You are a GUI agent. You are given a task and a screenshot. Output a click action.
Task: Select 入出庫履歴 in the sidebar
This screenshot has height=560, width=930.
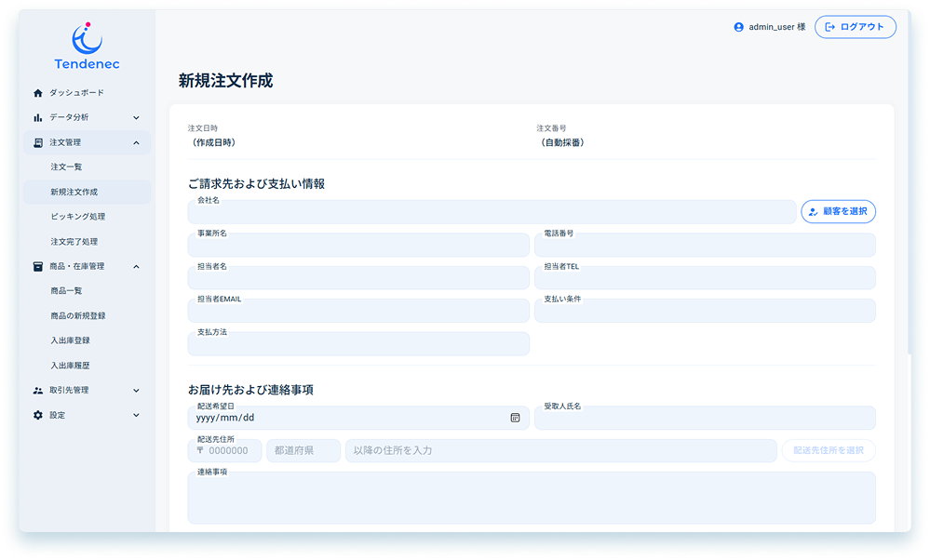pyautogui.click(x=70, y=366)
